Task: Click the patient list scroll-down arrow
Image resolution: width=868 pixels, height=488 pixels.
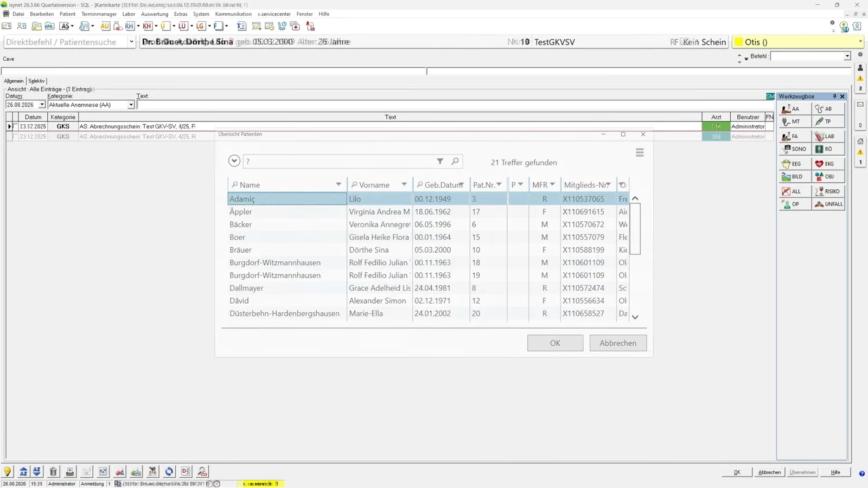Action: [x=635, y=317]
